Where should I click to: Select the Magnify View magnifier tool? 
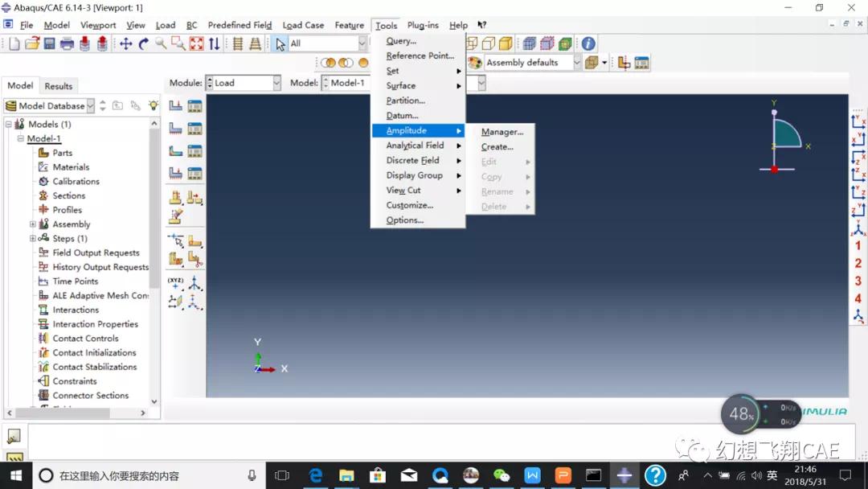coord(161,43)
